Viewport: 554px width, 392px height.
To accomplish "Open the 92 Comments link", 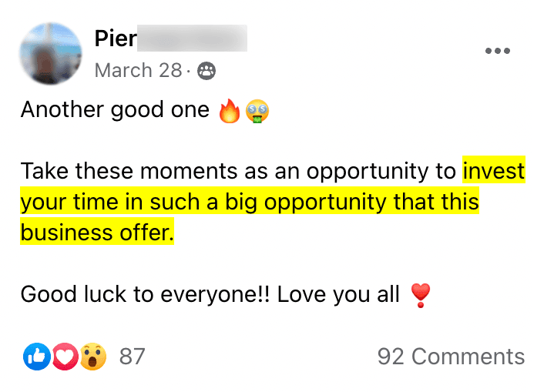I will (451, 357).
